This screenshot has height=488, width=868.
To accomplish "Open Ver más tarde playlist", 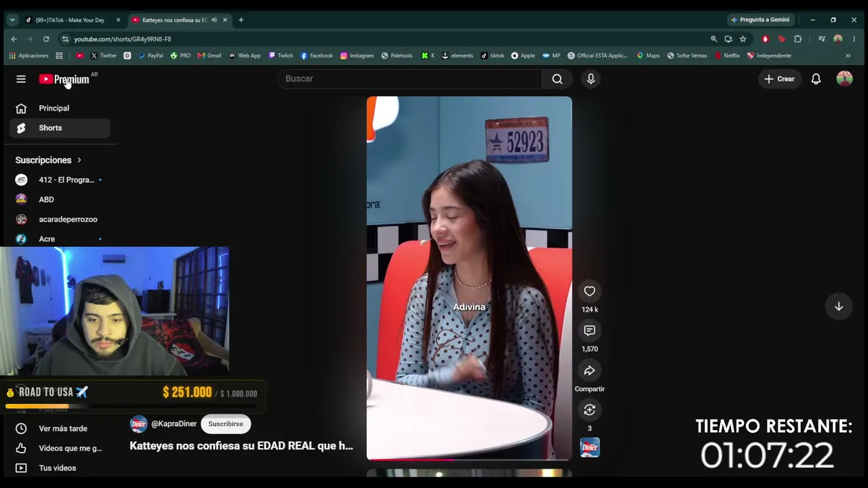I will [60, 428].
